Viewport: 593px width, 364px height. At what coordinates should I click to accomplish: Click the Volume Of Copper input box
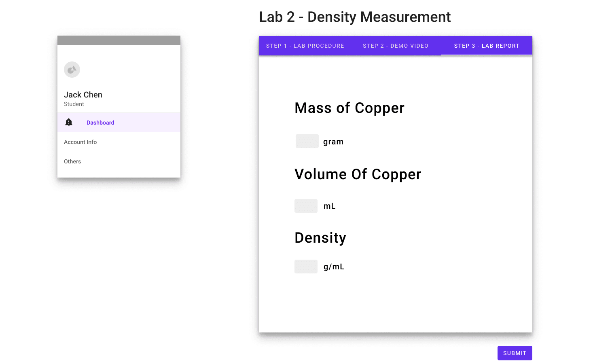click(306, 205)
